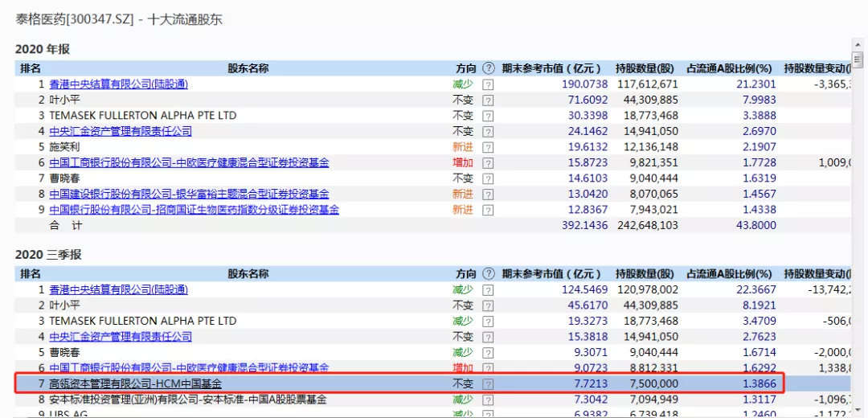Viewport: 868px width, 418px height.
Task: Select total holdings 242,648,103 cell
Action: (647, 225)
